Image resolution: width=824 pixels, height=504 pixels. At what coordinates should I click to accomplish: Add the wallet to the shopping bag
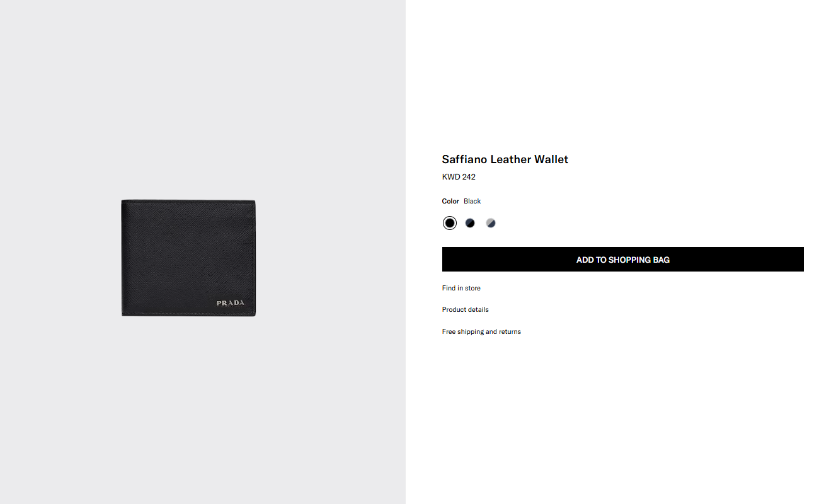(x=622, y=260)
